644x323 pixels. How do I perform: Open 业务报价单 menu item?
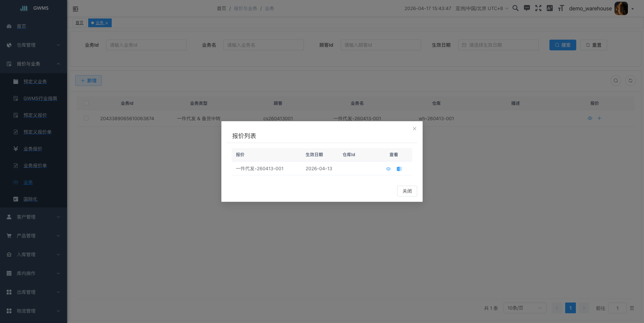pyautogui.click(x=34, y=166)
